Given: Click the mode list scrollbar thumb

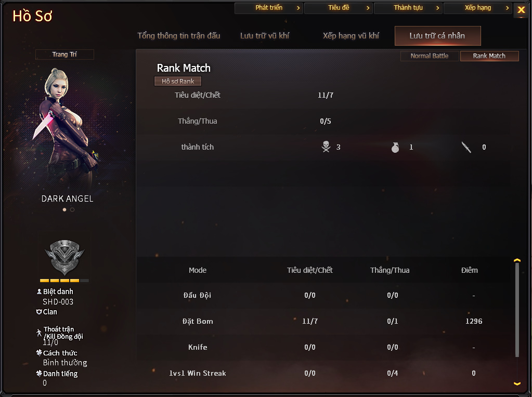Looking at the screenshot, I should coord(517,310).
